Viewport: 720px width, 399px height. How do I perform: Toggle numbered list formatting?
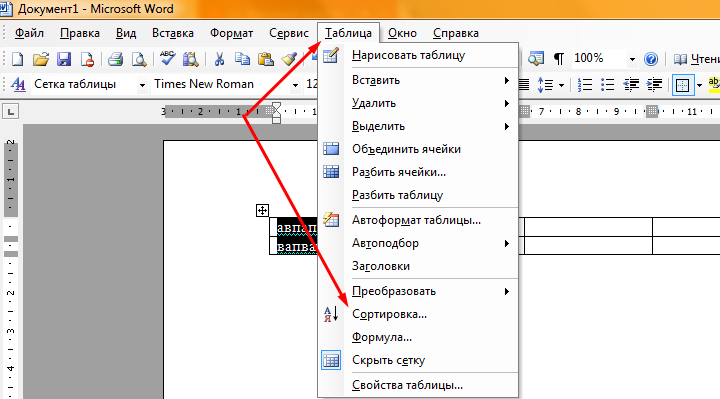[x=585, y=84]
